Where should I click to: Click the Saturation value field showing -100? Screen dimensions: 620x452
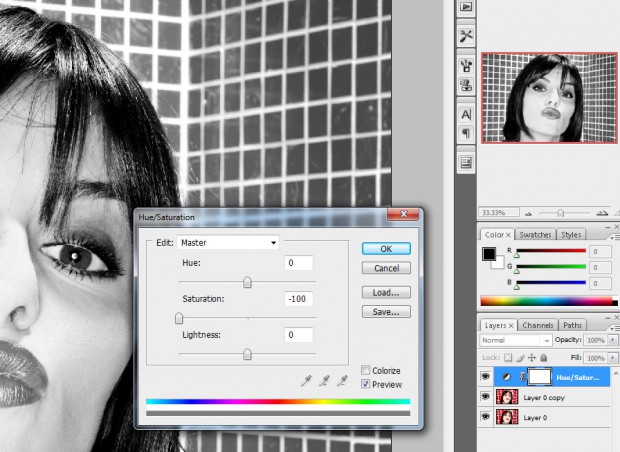[x=299, y=299]
